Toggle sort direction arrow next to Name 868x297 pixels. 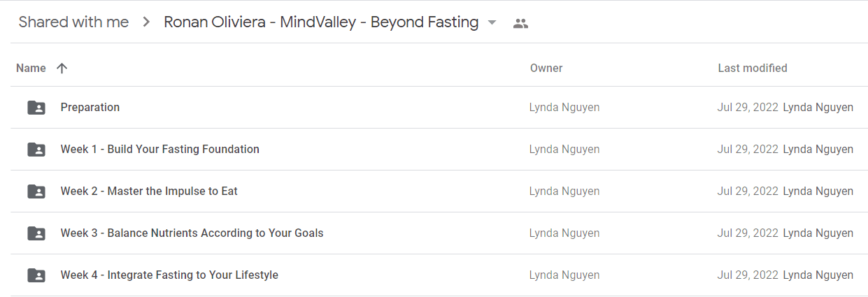[62, 68]
